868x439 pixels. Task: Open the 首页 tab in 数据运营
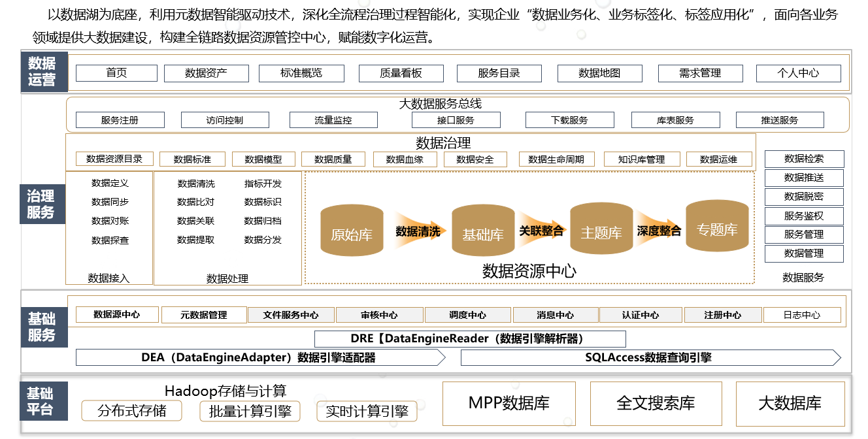[x=116, y=73]
